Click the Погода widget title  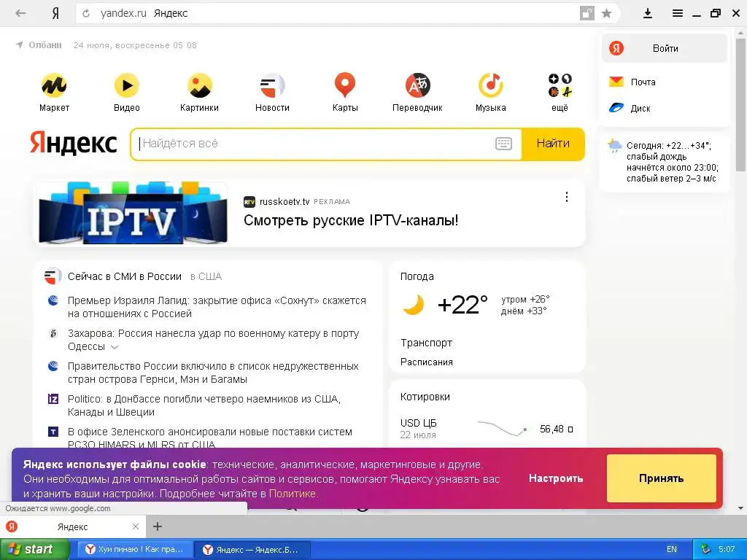[x=417, y=276]
